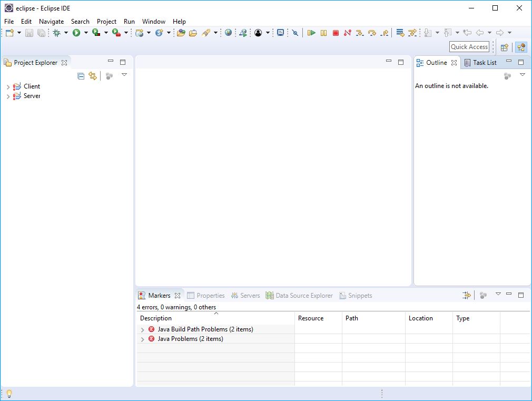Select the Client project label
The height and width of the screenshot is (401, 532).
coord(32,86)
